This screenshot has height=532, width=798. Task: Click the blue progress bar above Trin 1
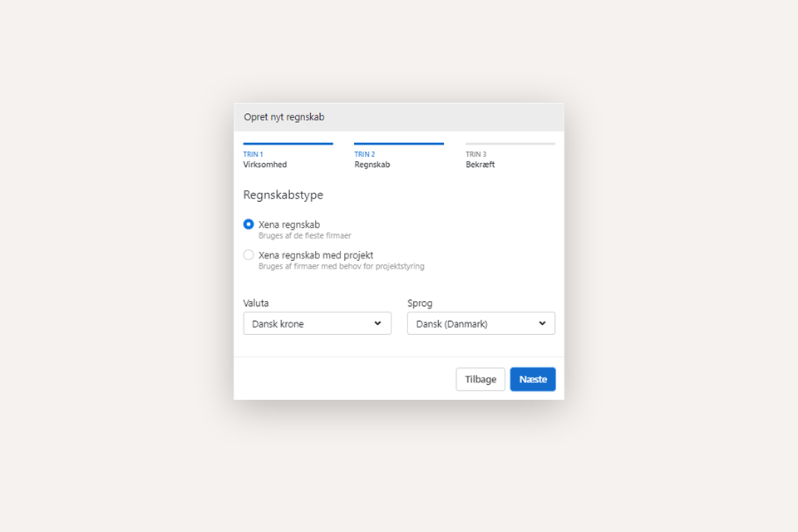pos(288,144)
